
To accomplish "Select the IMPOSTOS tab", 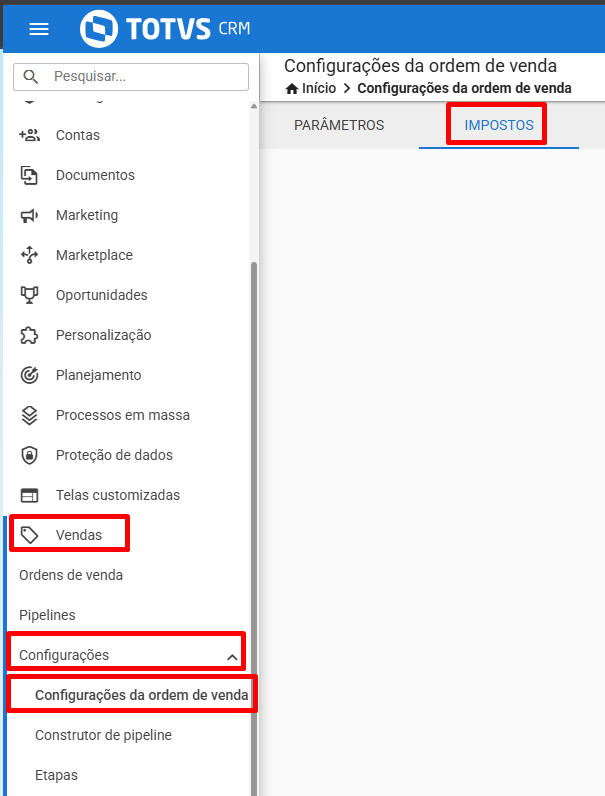I will pyautogui.click(x=499, y=125).
